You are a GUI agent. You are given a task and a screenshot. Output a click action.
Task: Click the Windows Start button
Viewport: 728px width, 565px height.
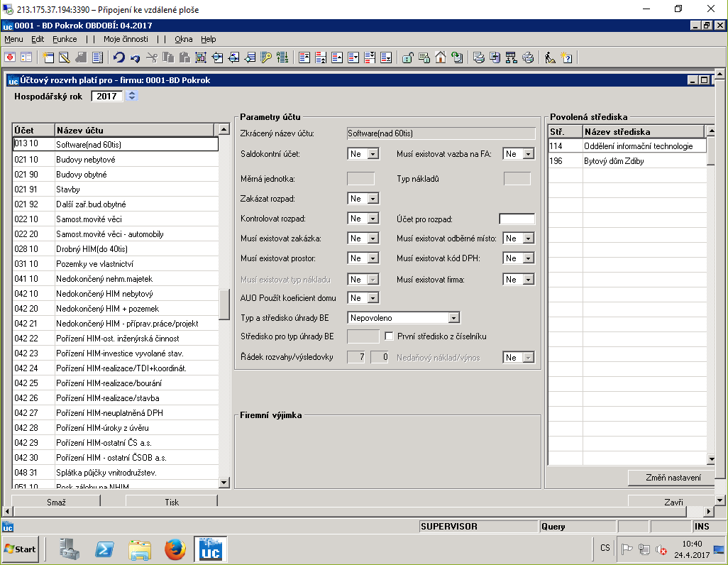click(19, 549)
